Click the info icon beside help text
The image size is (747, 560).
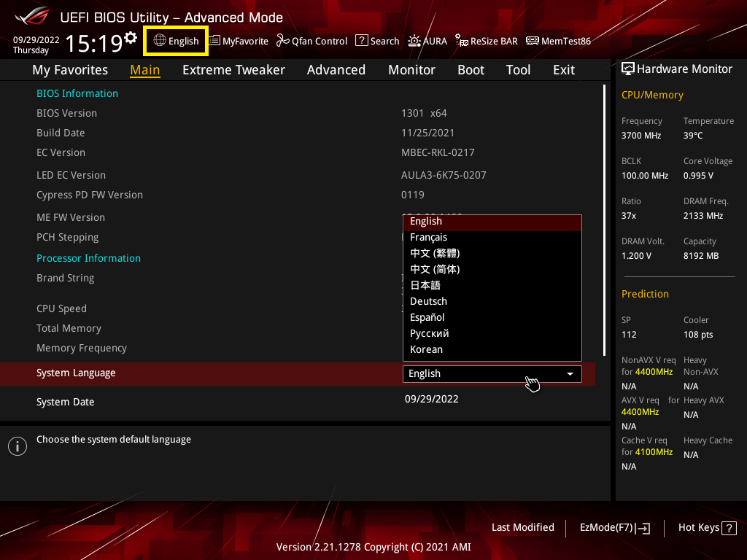(18, 446)
